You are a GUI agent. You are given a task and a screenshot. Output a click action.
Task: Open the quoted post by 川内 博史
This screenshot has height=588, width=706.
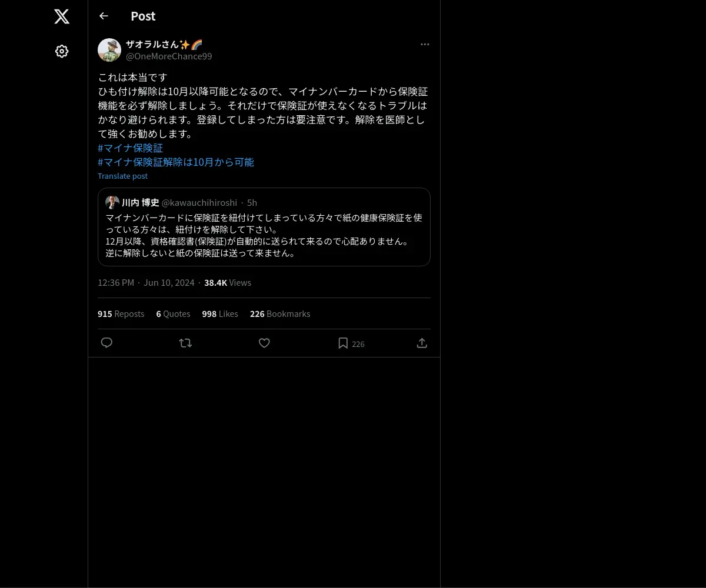click(x=264, y=227)
